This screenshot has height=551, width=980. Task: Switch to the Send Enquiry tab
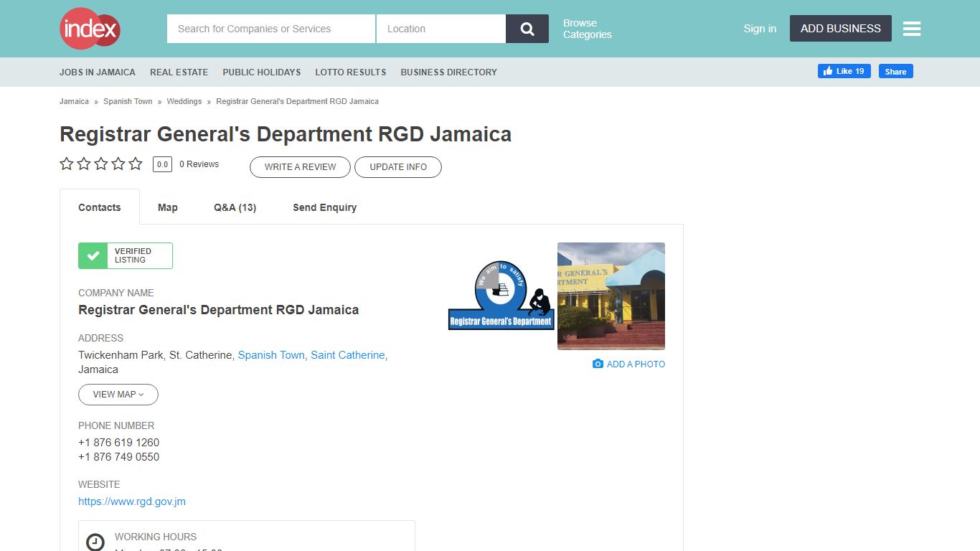(325, 207)
